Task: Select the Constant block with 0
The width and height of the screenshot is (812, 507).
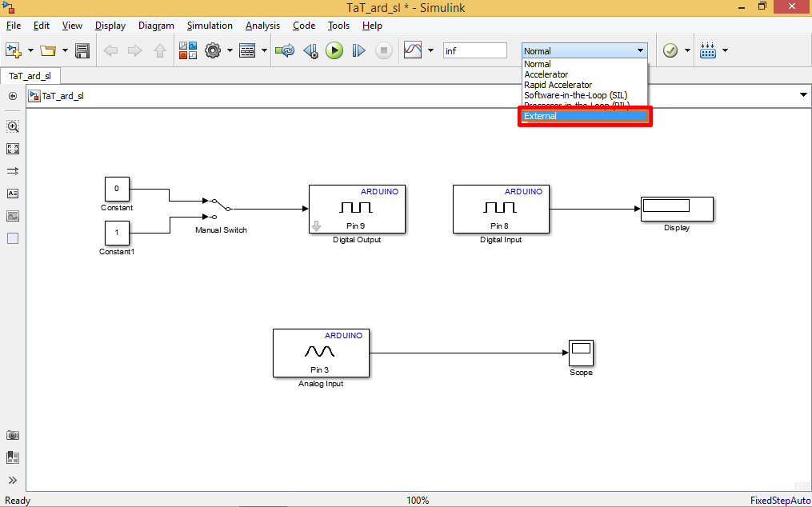Action: click(x=117, y=189)
